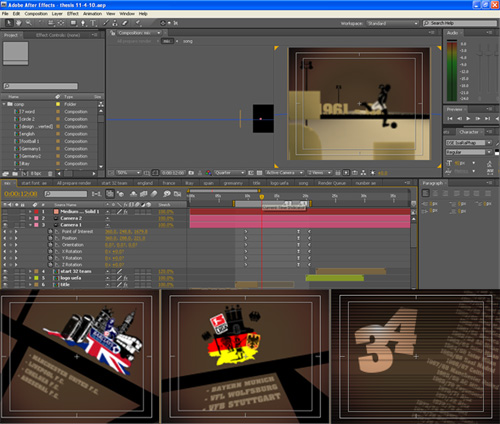The image size is (500, 424).
Task: Switch to Effect Controls tab
Action: [x=58, y=35]
